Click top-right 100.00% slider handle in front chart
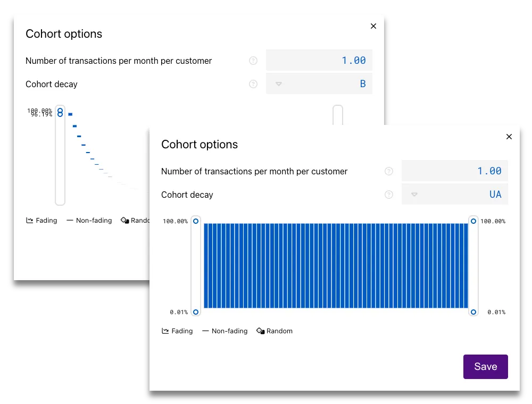 pos(473,221)
